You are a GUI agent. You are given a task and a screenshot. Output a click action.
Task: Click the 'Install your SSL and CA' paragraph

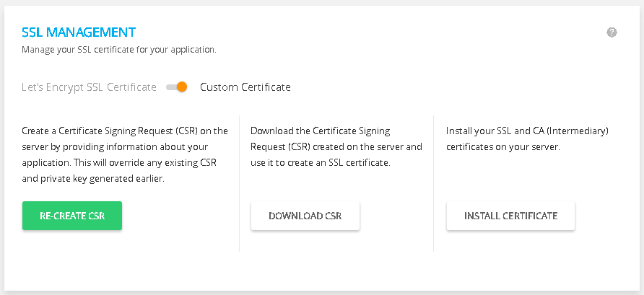click(x=527, y=138)
